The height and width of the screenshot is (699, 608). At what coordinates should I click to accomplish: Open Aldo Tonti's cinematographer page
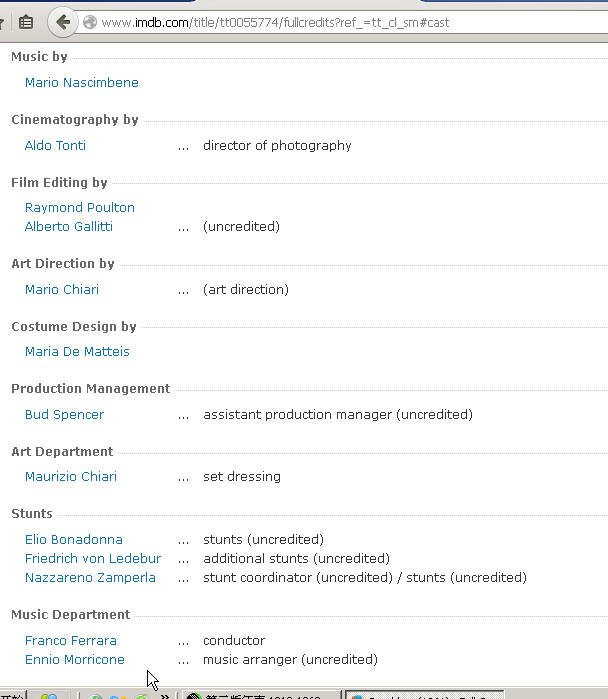click(55, 145)
